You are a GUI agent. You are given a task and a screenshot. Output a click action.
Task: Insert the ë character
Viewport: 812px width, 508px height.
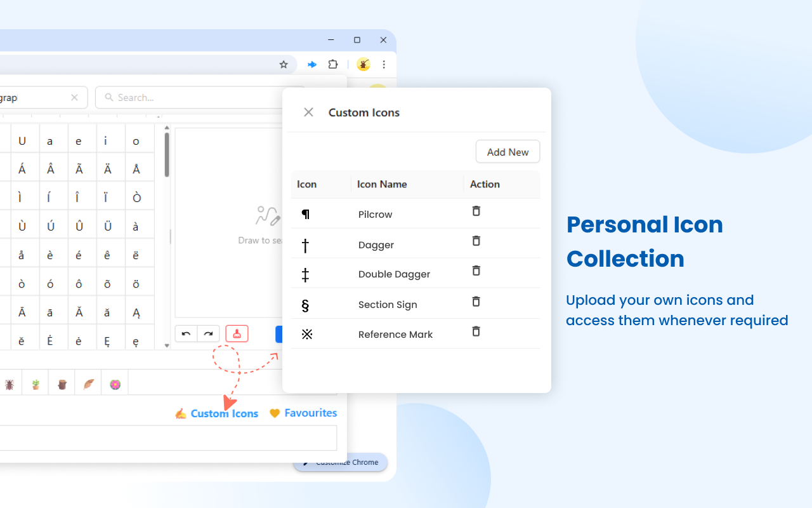pos(136,255)
